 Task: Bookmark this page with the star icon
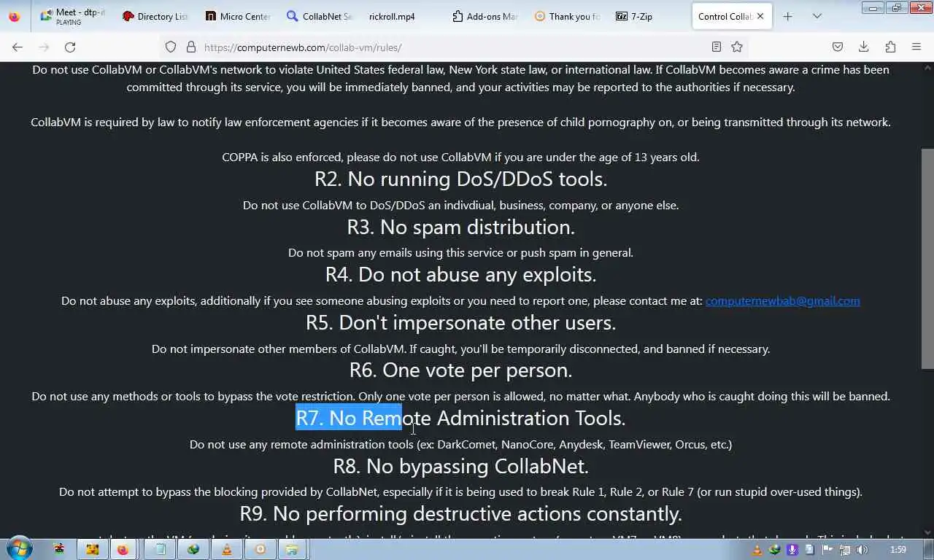(x=737, y=47)
